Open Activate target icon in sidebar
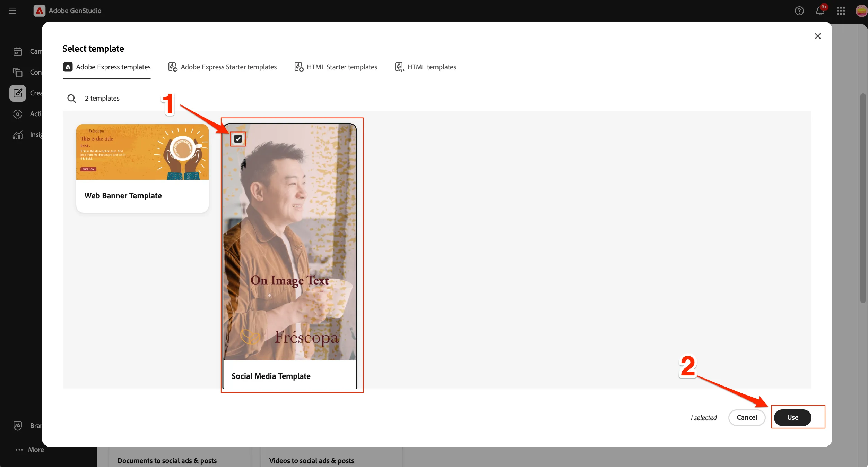Viewport: 868px width, 467px height. [x=18, y=114]
